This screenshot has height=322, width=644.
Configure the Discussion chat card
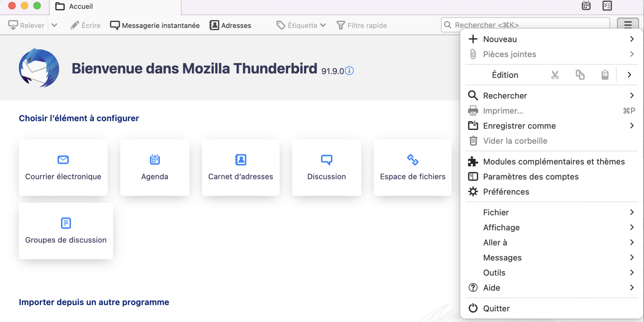[326, 168]
